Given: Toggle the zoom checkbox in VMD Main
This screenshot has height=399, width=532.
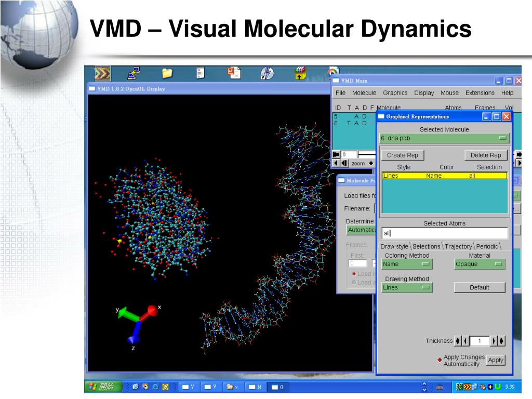Looking at the screenshot, I should [x=371, y=163].
